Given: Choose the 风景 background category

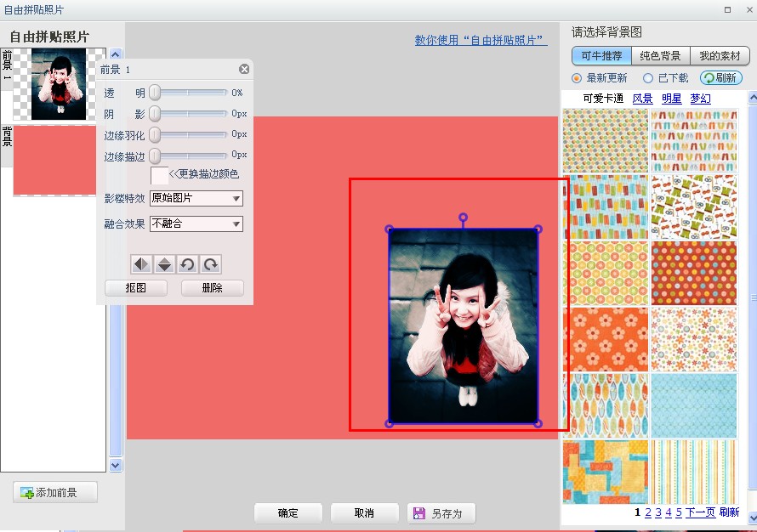Looking at the screenshot, I should coord(642,99).
